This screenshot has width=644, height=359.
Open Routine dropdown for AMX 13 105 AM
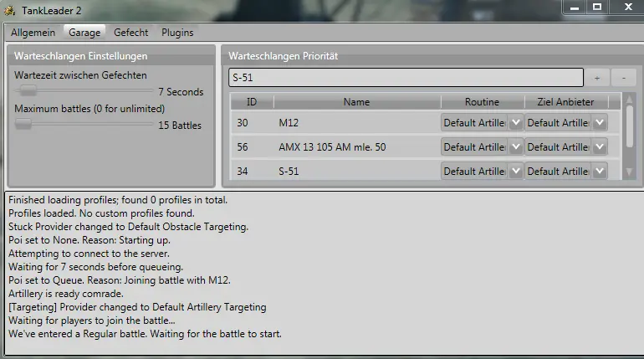[516, 147]
